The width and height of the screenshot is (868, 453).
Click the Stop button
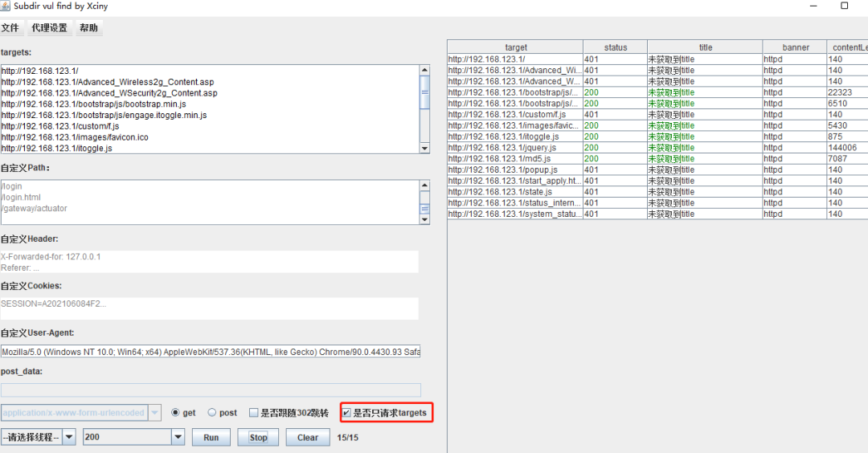point(258,437)
